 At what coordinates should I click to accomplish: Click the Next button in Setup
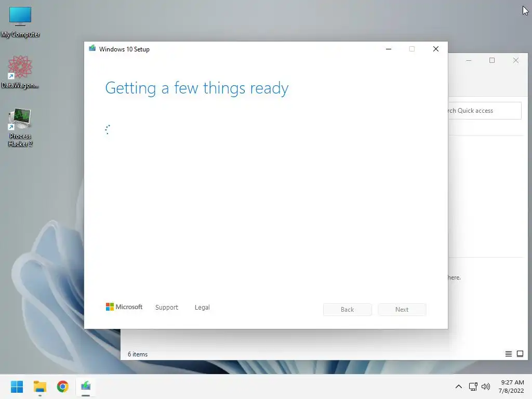[402, 310]
